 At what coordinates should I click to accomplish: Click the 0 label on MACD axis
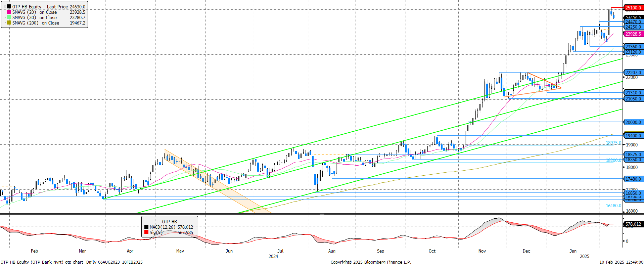click(627, 241)
